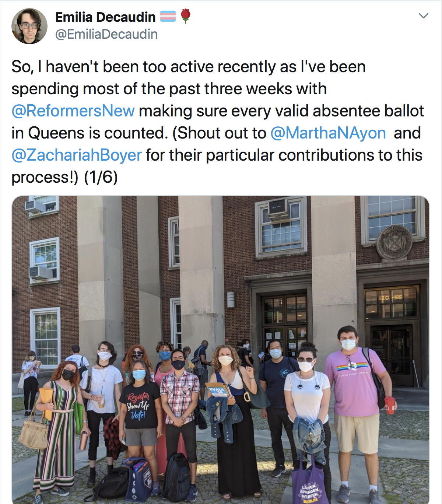Image resolution: width=442 pixels, height=504 pixels.
Task: Click the display name Emilia Decaudin
Action: click(105, 17)
